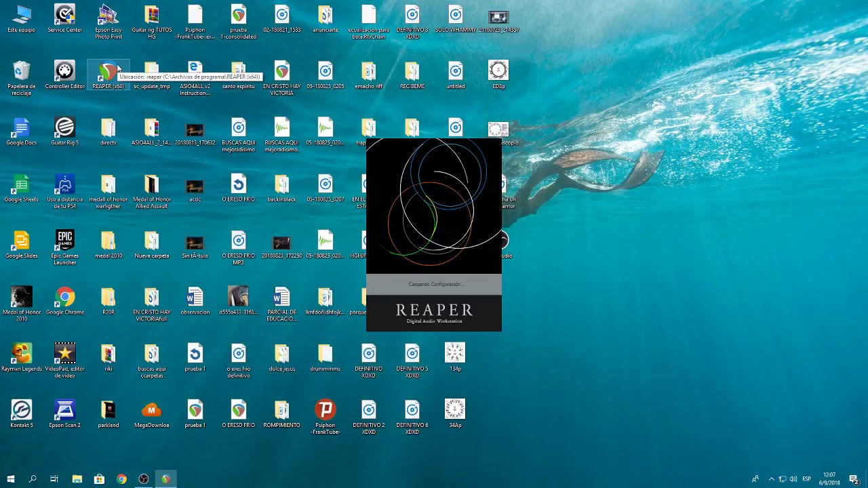Open the RECIBEME folder
This screenshot has width=868, height=488.
pyautogui.click(x=412, y=75)
